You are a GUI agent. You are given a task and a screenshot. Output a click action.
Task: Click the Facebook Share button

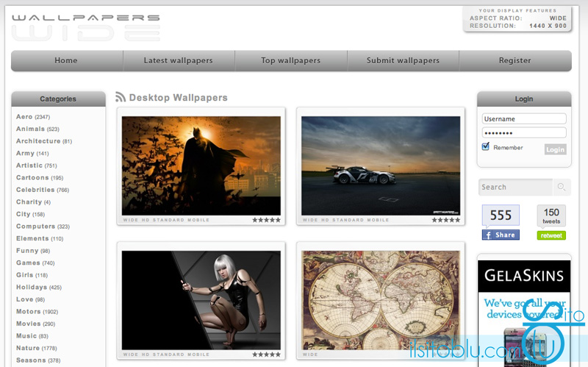pyautogui.click(x=501, y=235)
